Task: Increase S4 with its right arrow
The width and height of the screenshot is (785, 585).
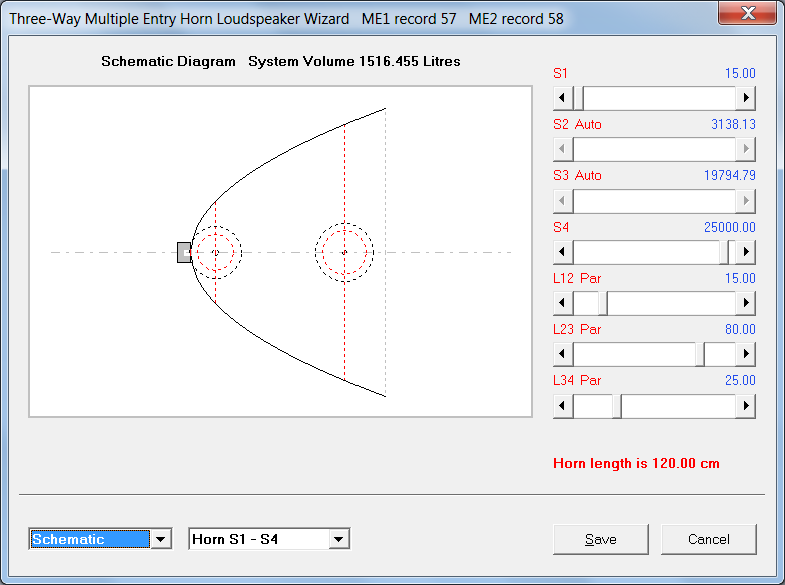Action: (x=745, y=252)
